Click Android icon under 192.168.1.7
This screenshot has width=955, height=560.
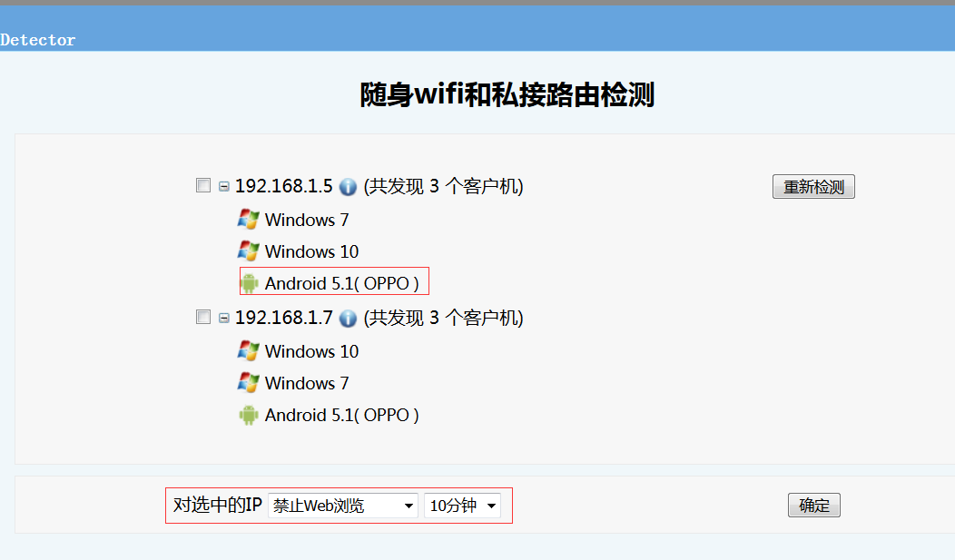pos(249,416)
